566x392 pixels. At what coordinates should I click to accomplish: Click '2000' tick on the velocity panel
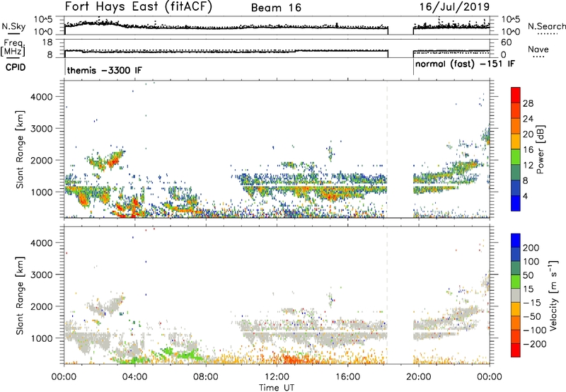(x=41, y=306)
